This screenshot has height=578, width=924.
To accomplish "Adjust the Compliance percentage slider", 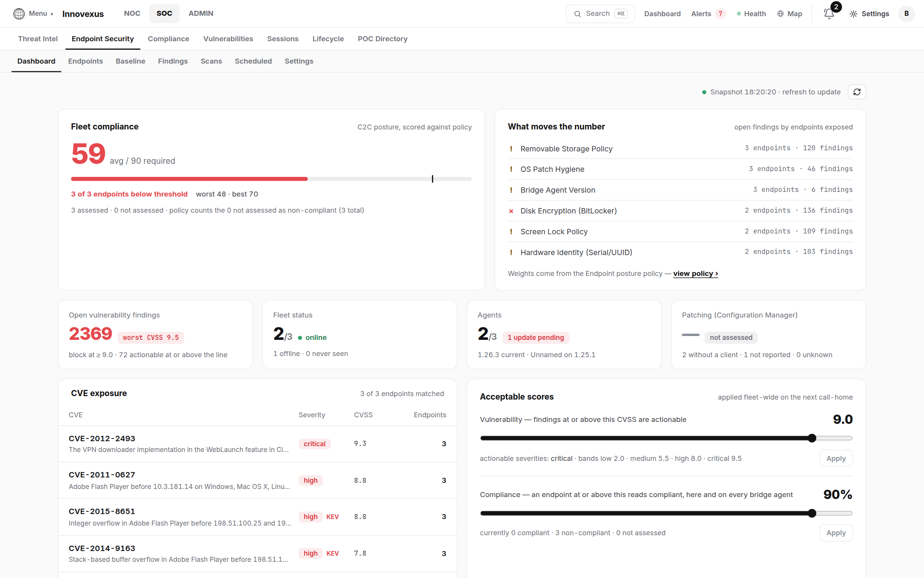I will [666, 513].
